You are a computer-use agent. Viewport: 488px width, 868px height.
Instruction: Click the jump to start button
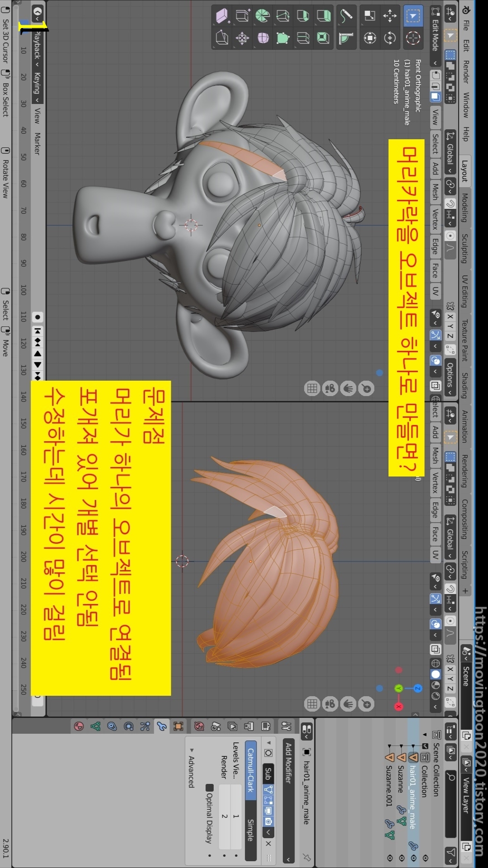[38, 331]
